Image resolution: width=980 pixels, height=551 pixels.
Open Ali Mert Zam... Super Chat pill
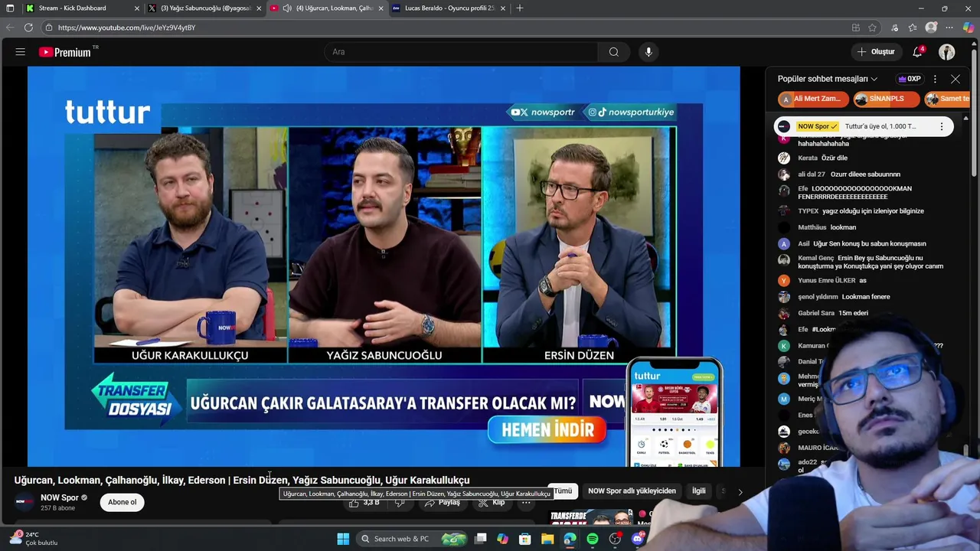coord(813,99)
